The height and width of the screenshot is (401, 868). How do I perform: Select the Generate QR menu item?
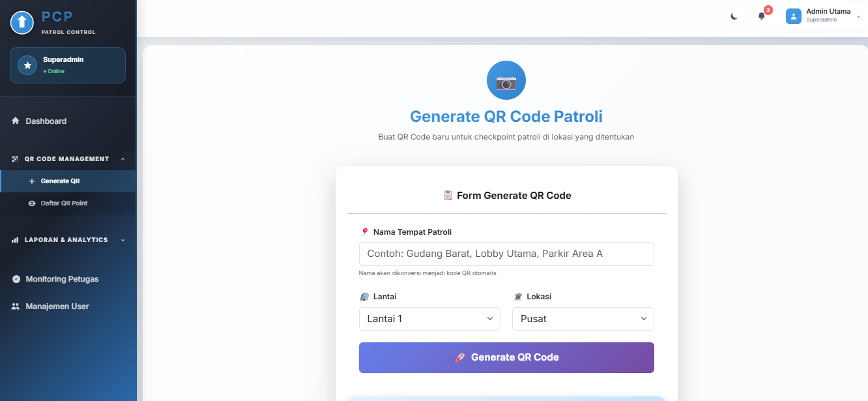pyautogui.click(x=60, y=181)
